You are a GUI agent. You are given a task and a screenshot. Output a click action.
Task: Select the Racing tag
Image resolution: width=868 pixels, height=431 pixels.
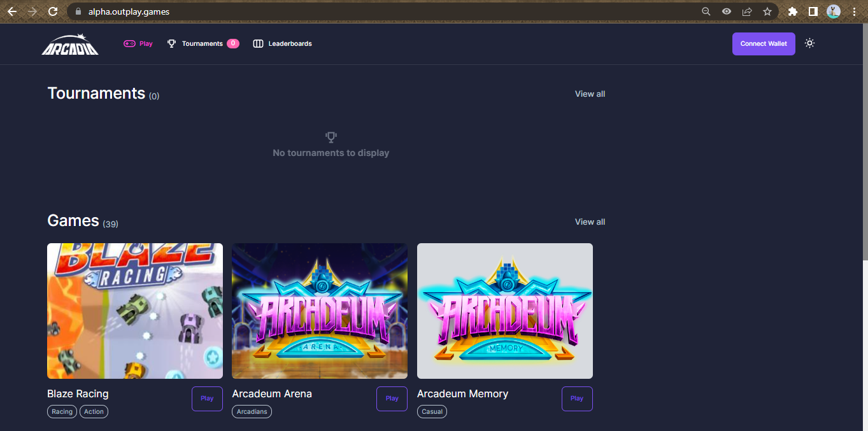click(62, 412)
